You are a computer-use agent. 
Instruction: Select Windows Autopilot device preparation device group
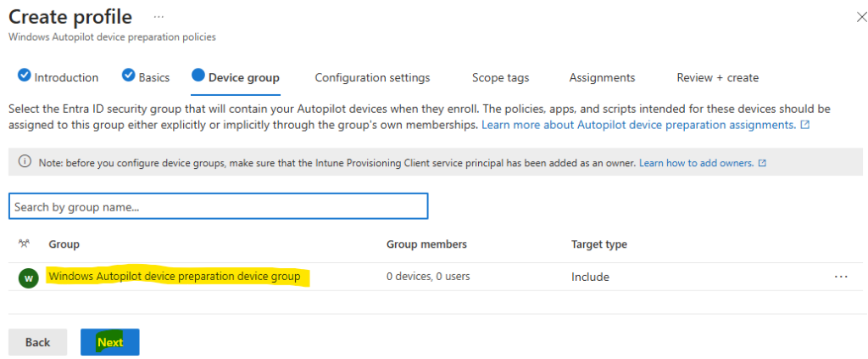click(175, 276)
